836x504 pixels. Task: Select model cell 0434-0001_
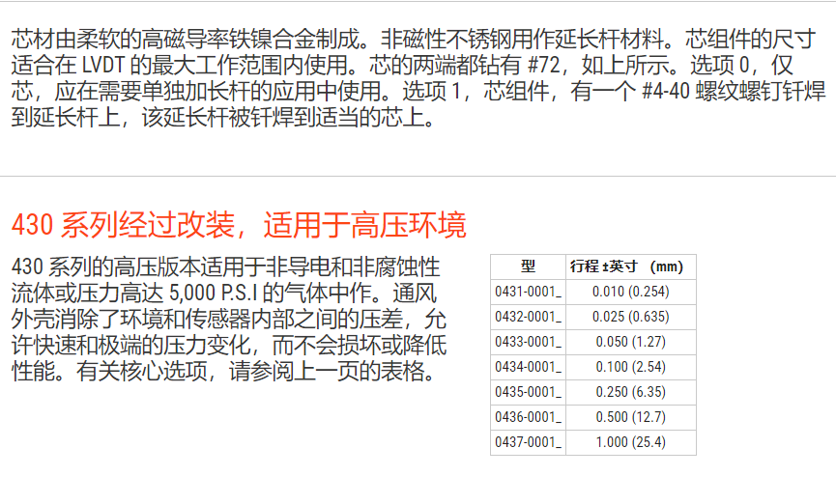pos(528,367)
